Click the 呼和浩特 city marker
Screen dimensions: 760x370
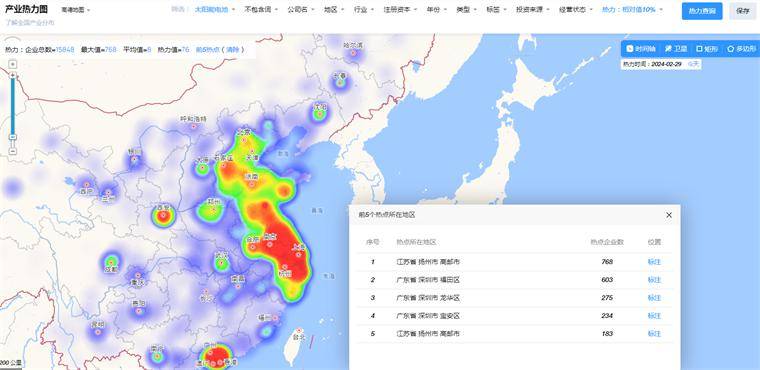click(x=193, y=126)
